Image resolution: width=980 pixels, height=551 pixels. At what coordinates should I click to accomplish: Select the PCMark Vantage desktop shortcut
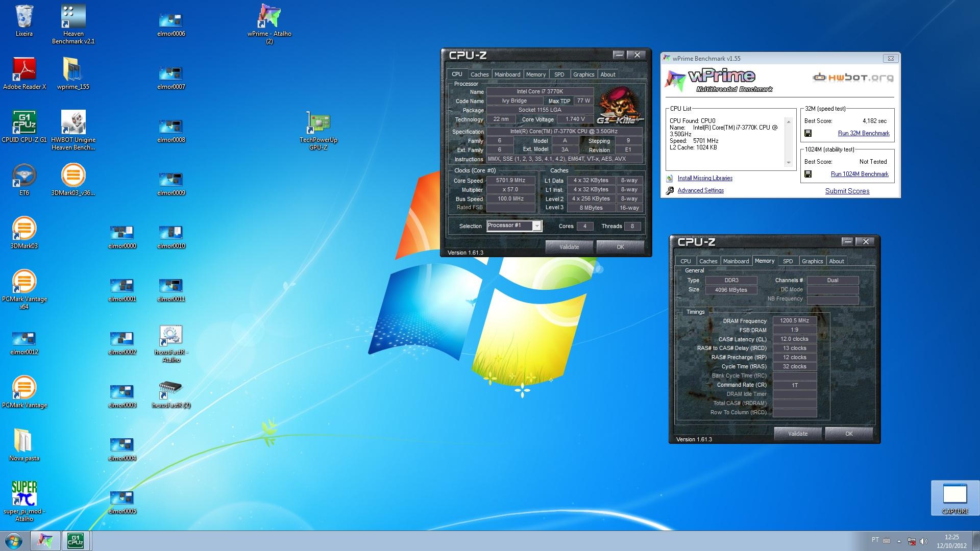point(24,392)
